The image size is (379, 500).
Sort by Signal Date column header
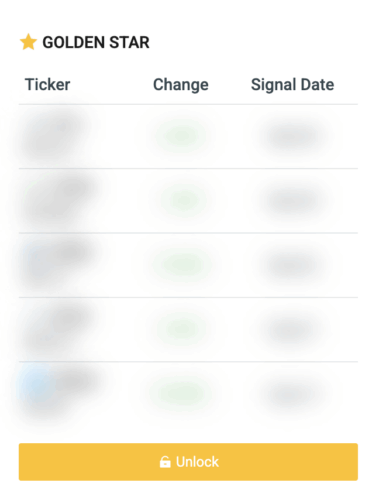[292, 85]
